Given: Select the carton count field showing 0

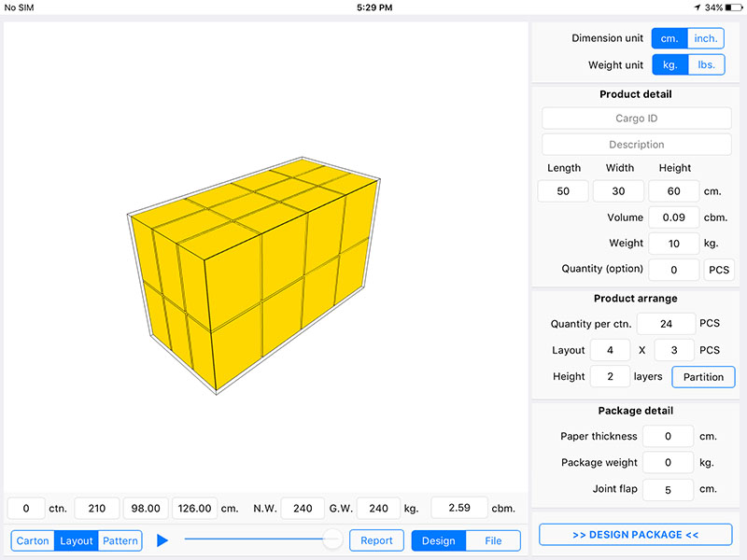Looking at the screenshot, I should [x=26, y=509].
